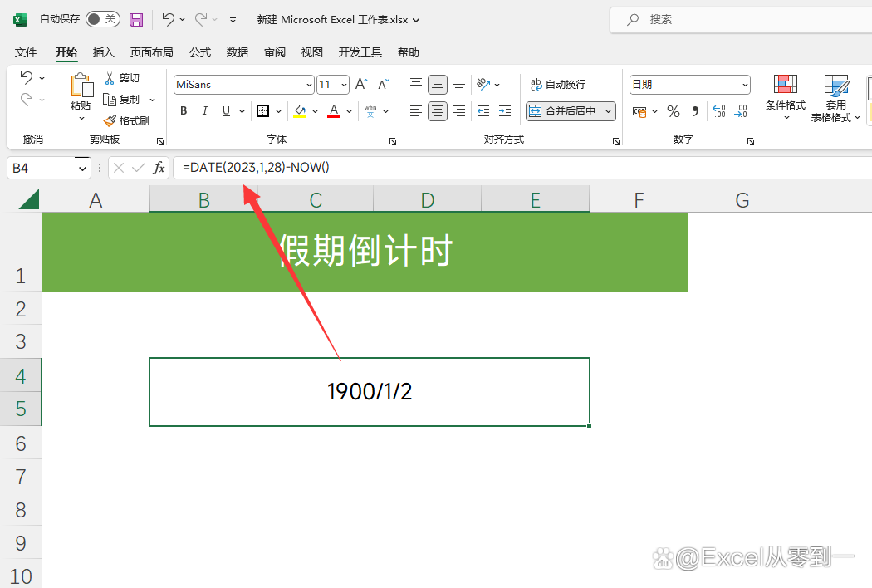Switch to the 页面布局 tab
The height and width of the screenshot is (588, 872).
tap(151, 52)
